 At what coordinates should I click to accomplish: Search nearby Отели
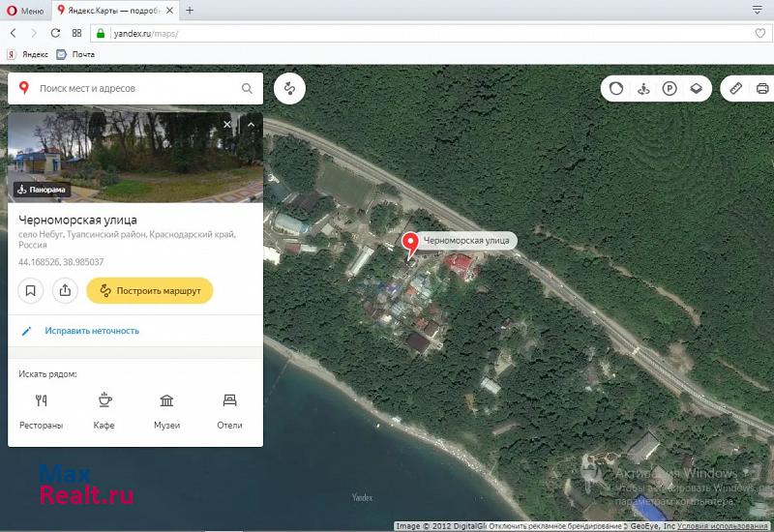(x=229, y=410)
